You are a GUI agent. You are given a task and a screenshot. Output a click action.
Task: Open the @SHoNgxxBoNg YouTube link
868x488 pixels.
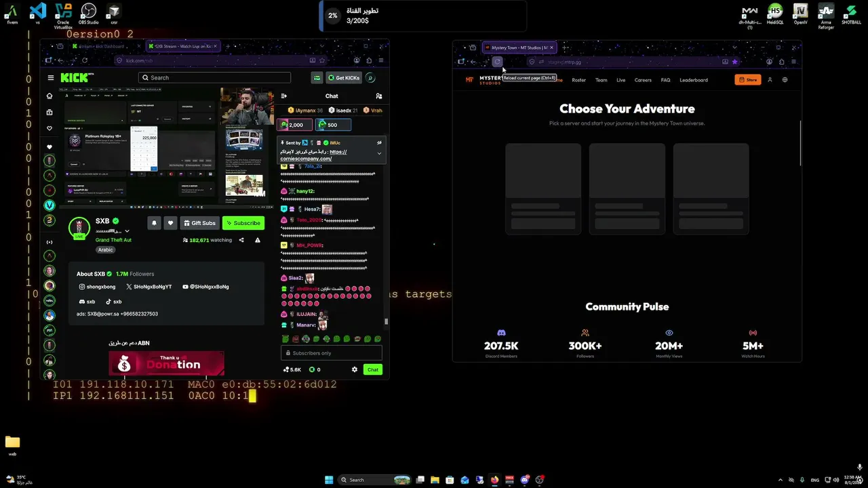point(205,287)
